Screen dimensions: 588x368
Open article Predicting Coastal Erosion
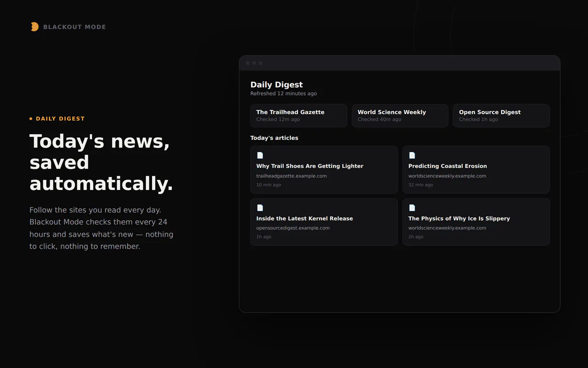tap(476, 170)
